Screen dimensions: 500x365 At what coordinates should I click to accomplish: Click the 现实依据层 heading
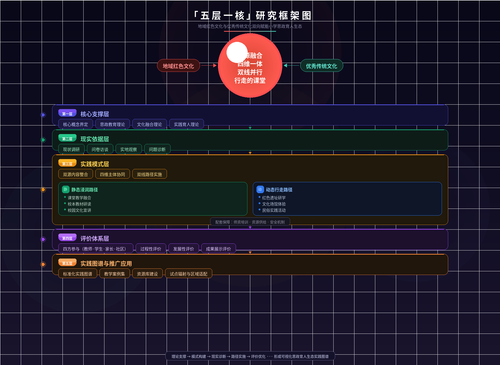(x=95, y=139)
